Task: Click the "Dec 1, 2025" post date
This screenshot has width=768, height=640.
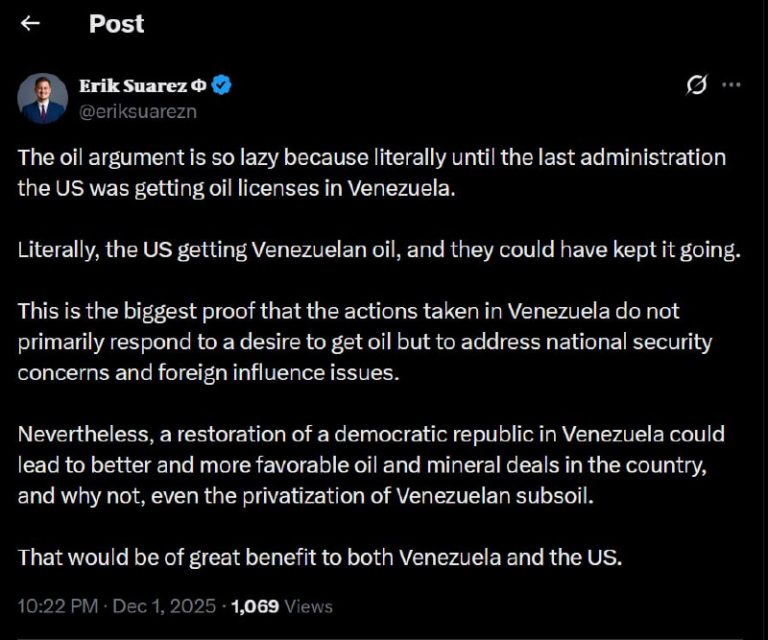Action: coord(167,606)
